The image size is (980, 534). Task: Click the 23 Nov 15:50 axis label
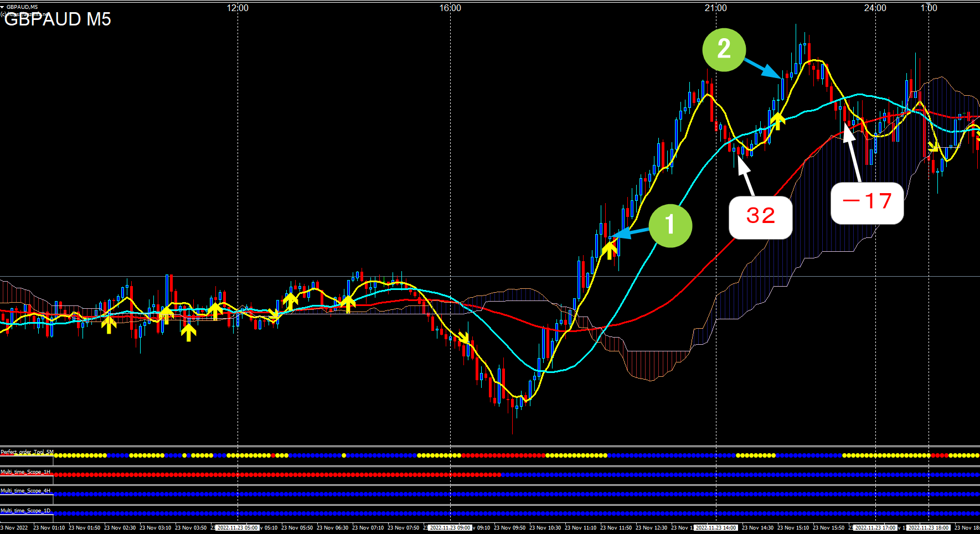coord(828,528)
